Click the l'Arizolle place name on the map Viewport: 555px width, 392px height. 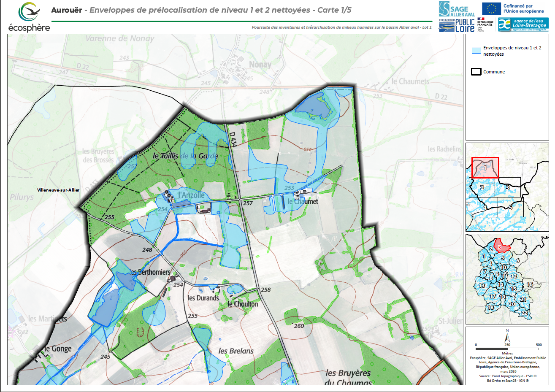point(191,195)
